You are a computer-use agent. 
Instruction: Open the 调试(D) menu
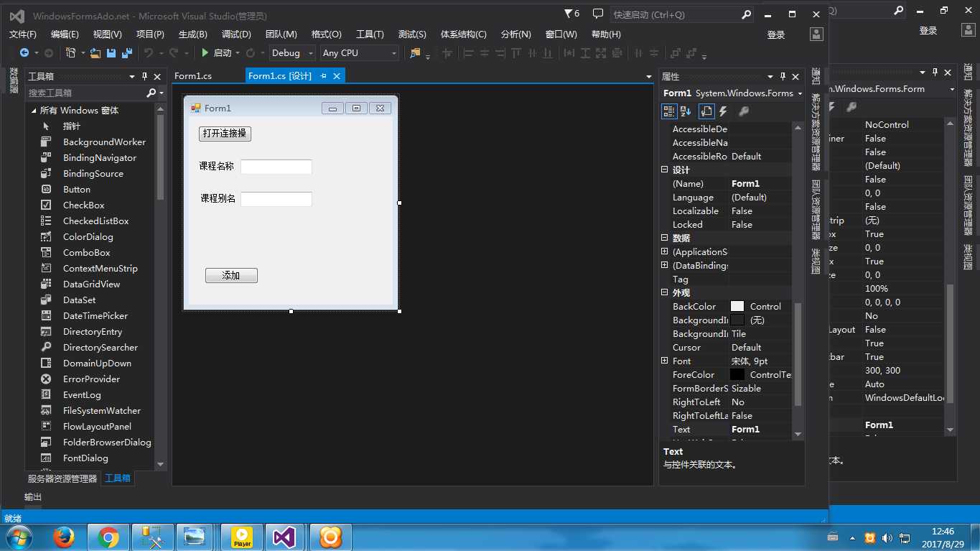236,34
